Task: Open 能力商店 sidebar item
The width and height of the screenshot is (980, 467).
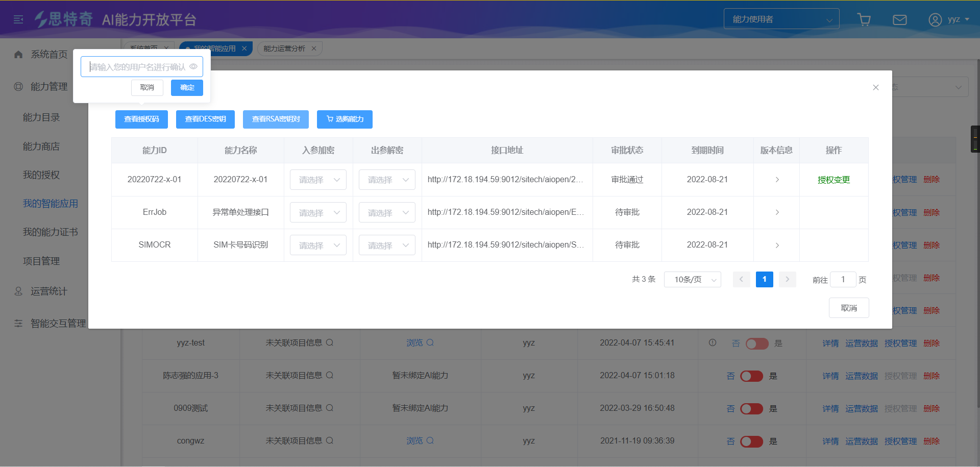Action: coord(41,146)
